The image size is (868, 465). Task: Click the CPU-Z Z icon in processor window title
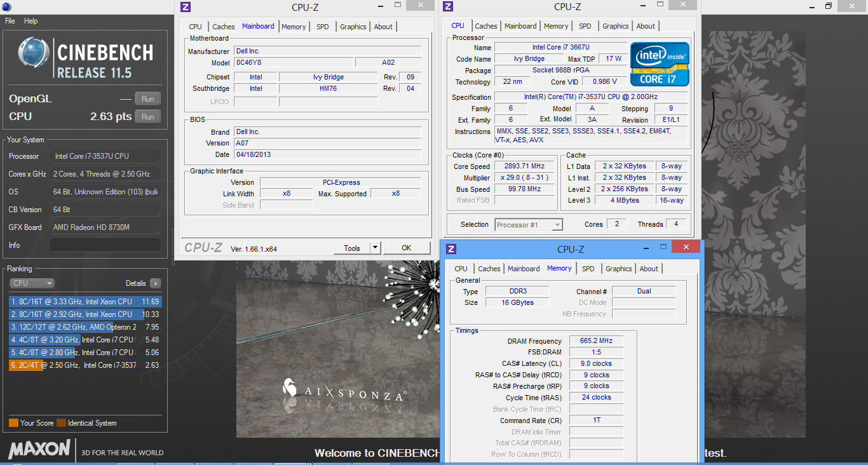(x=448, y=6)
